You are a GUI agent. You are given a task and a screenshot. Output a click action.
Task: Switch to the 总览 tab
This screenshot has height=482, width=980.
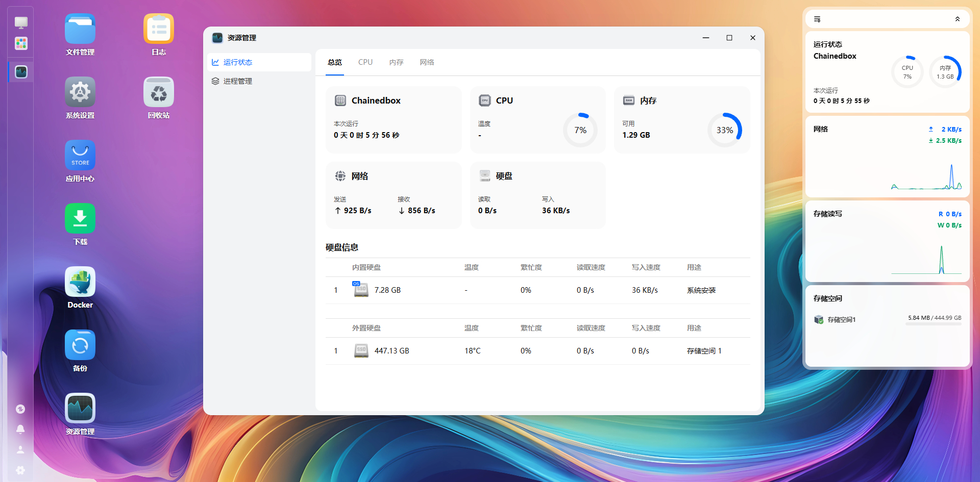point(335,62)
